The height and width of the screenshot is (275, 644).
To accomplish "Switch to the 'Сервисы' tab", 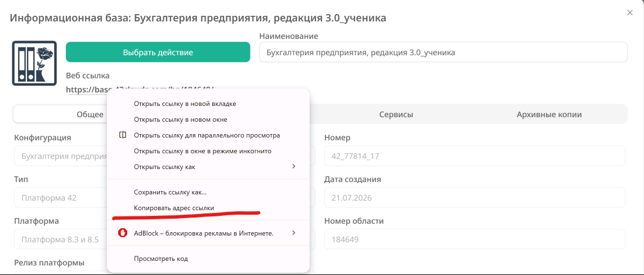I will [396, 115].
